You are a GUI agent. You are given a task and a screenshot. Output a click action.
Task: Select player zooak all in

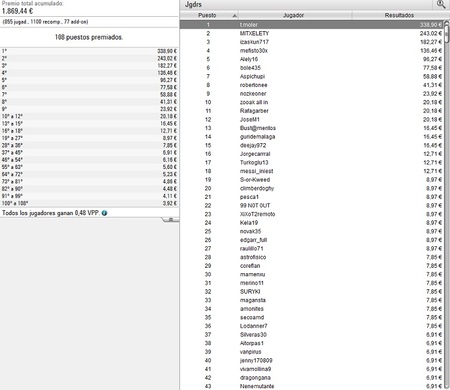pyautogui.click(x=254, y=102)
